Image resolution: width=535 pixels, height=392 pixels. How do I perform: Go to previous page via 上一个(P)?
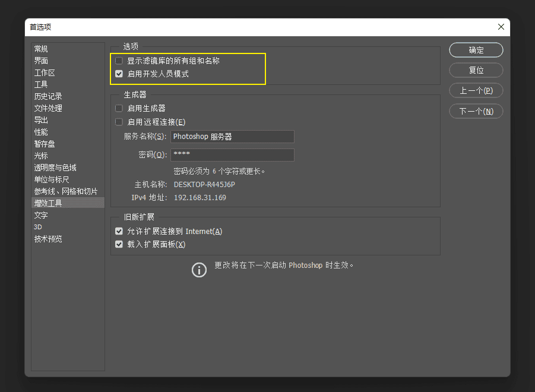click(x=475, y=90)
